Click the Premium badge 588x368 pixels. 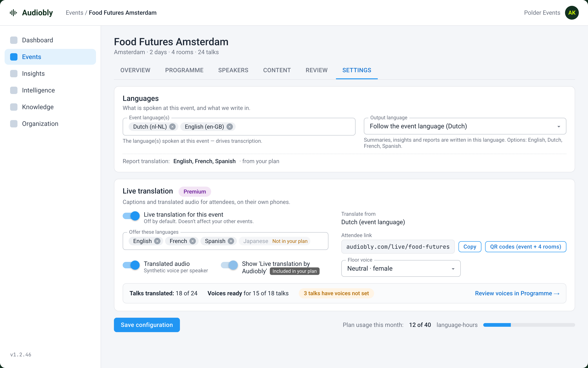tap(195, 192)
